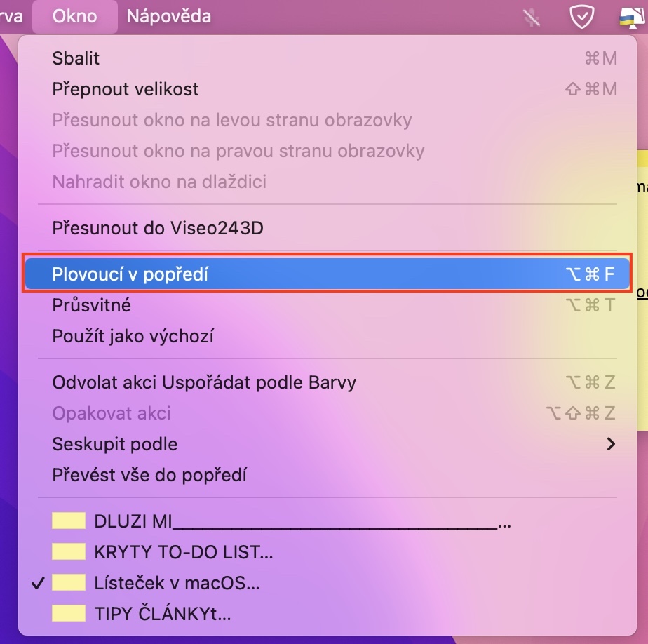Switch to the KRYTY TO-DO LIST note
Image resolution: width=648 pixels, height=644 pixels.
182,552
